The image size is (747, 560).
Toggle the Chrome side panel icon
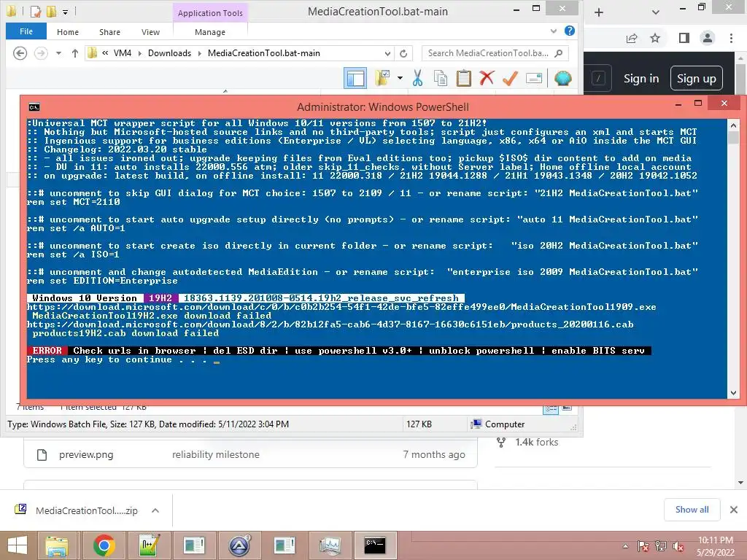point(684,38)
